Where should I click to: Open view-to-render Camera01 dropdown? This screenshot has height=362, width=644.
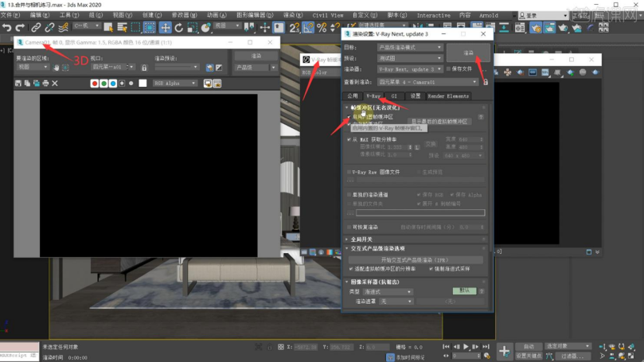point(427,82)
